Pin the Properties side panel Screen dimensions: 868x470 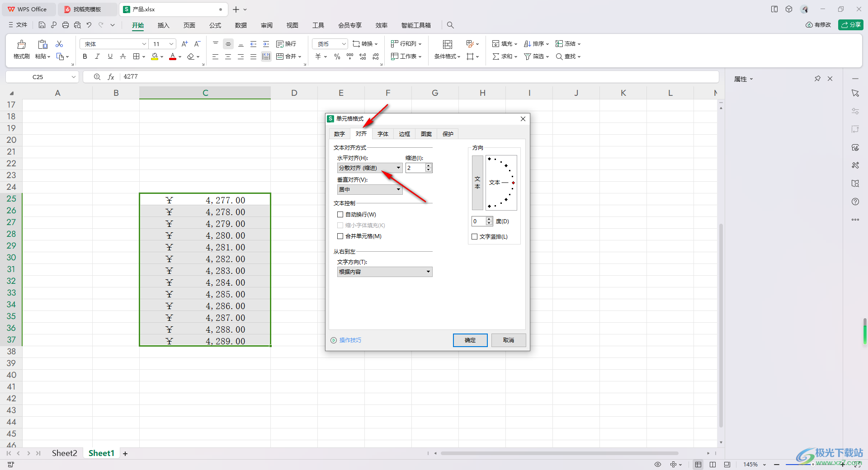[x=817, y=79]
